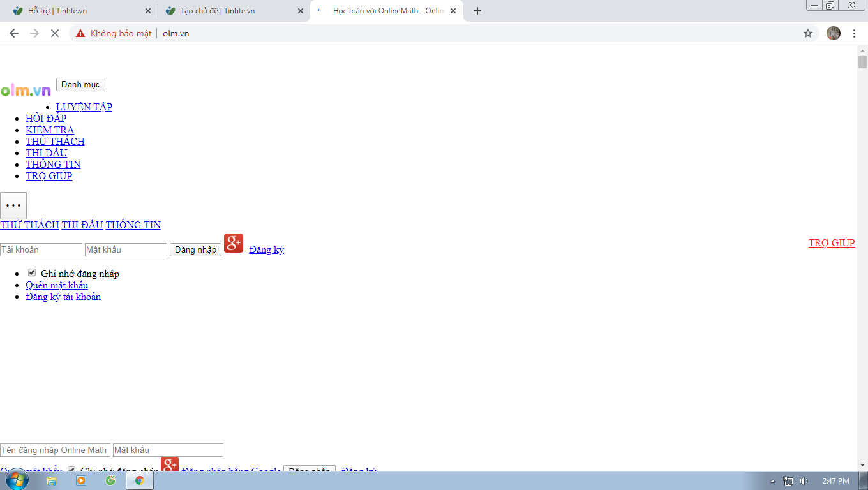Screen dimensions: 868x490
Task: Click the scrollbar up arrow
Action: [862, 50]
